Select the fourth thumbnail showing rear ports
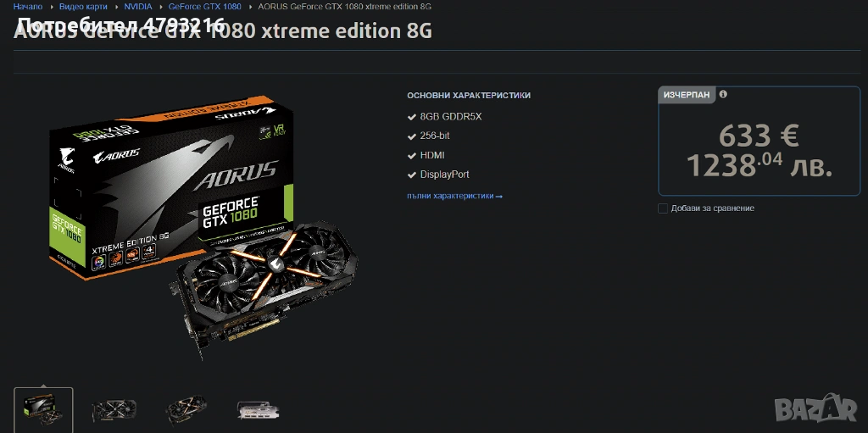868x433 pixels. 259,410
